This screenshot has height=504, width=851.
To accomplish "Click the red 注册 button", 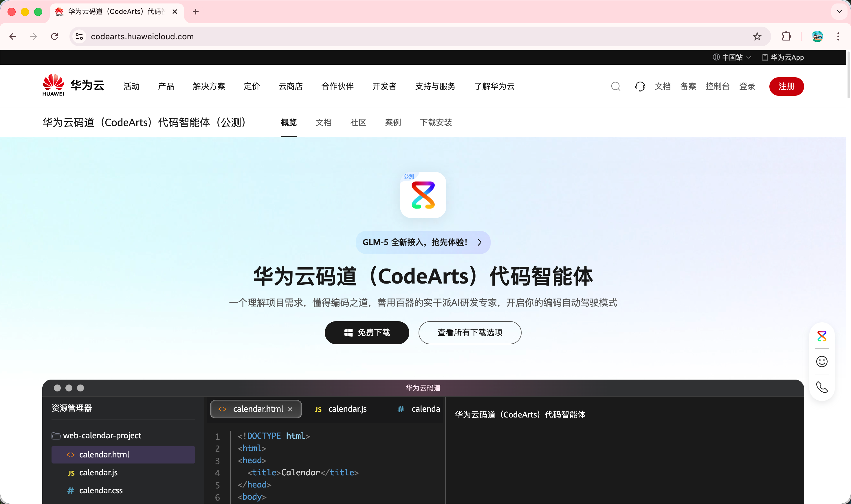I will pos(786,86).
